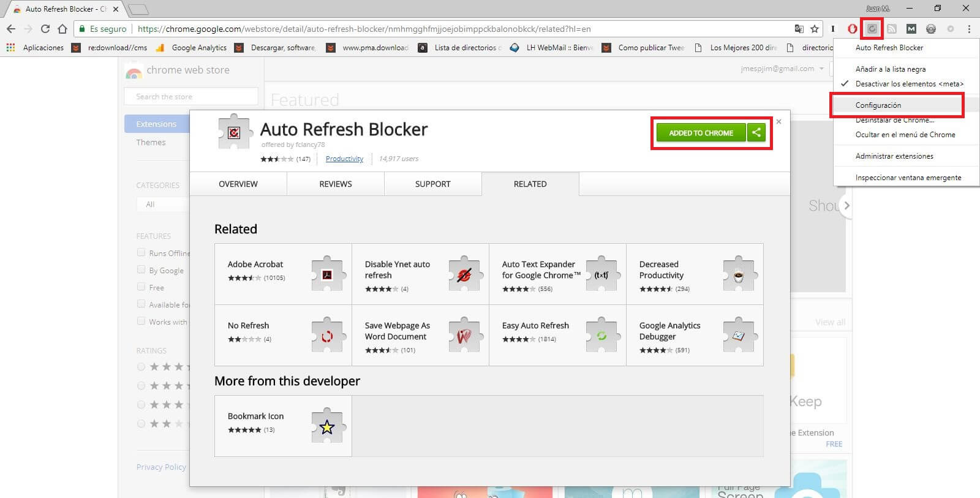Open the Easy Auto Refresh extension
980x498 pixels.
557,335
